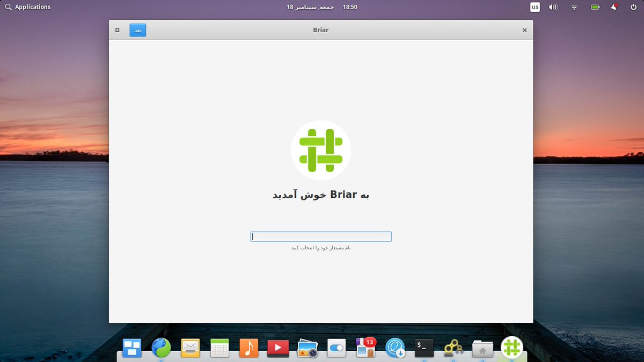
Task: Open Files from the dock
Action: coord(482,349)
